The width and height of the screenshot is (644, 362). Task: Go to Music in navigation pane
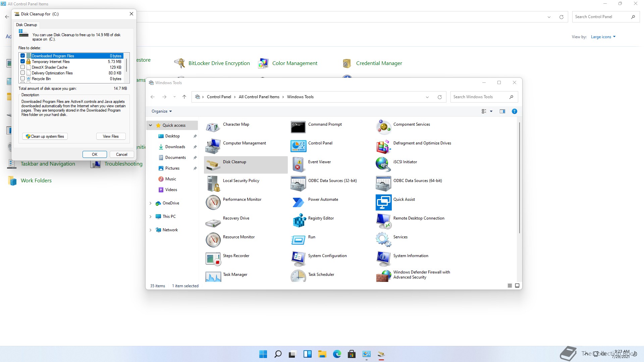click(170, 179)
